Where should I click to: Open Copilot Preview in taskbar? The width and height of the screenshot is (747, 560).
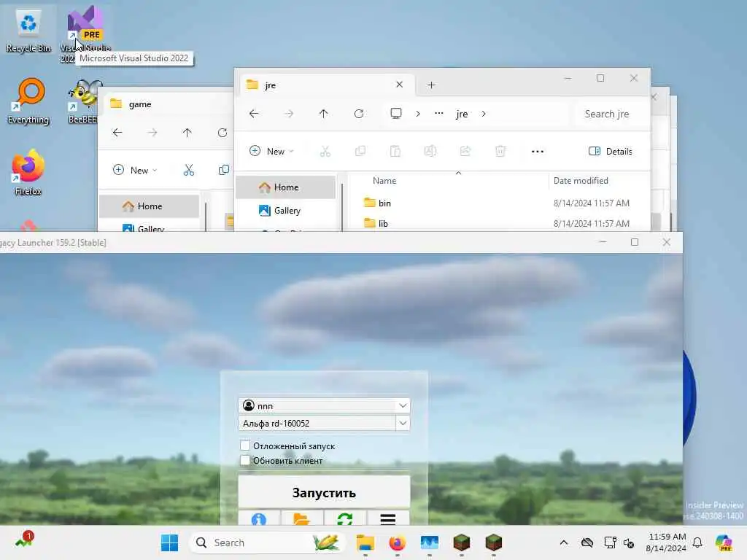(724, 542)
